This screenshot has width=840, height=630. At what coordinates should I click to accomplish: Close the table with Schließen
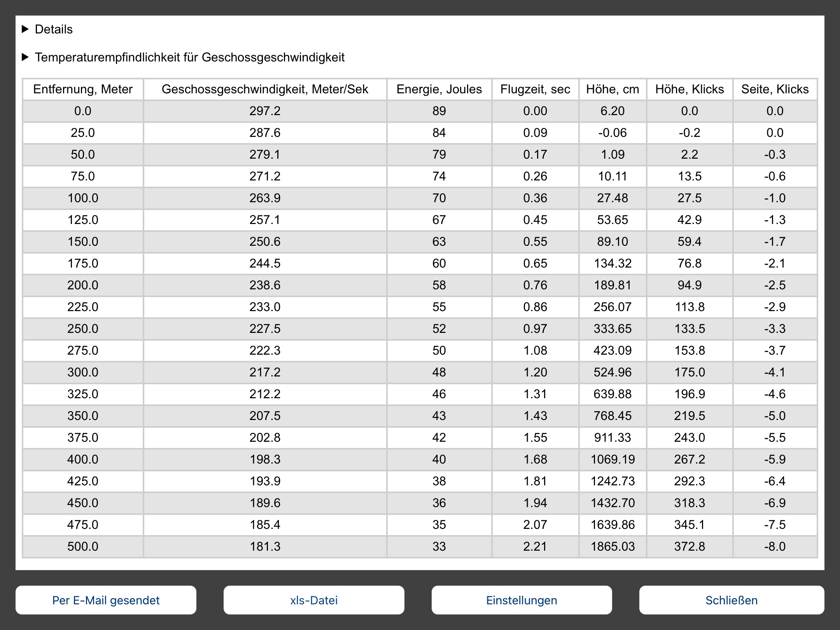click(x=731, y=600)
